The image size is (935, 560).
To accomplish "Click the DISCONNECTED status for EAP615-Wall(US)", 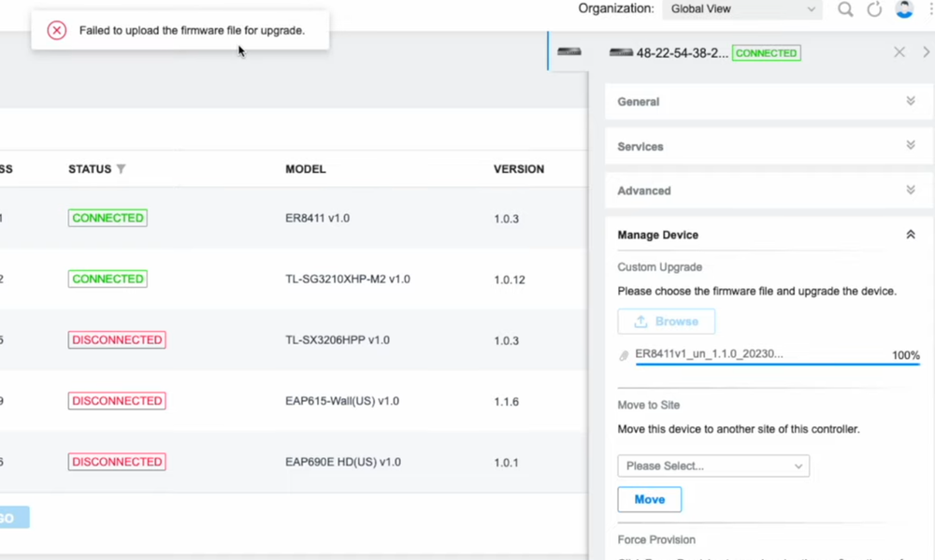I will click(x=117, y=401).
